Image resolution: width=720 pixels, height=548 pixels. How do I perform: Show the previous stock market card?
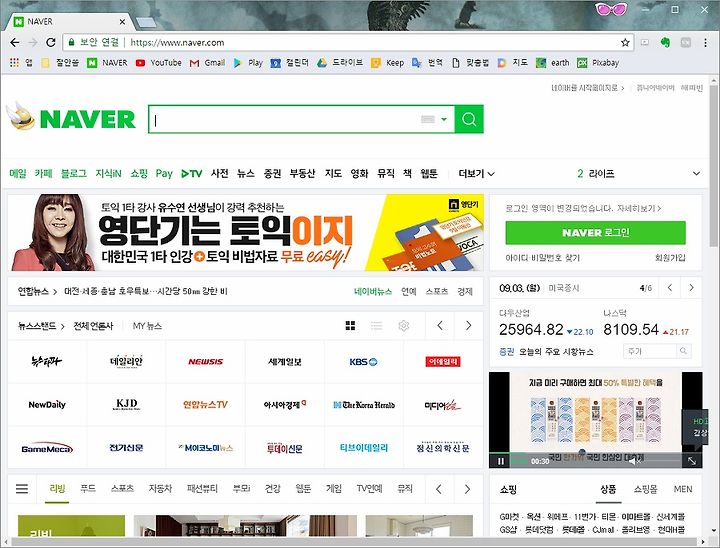[x=670, y=288]
